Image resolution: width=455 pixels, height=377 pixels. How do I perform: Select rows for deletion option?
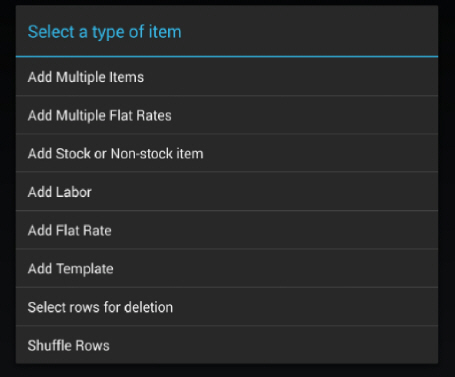227,307
